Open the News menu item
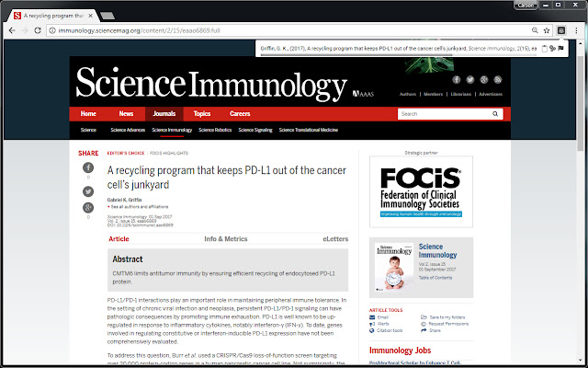Screen dimensions: 588x368 126,114
